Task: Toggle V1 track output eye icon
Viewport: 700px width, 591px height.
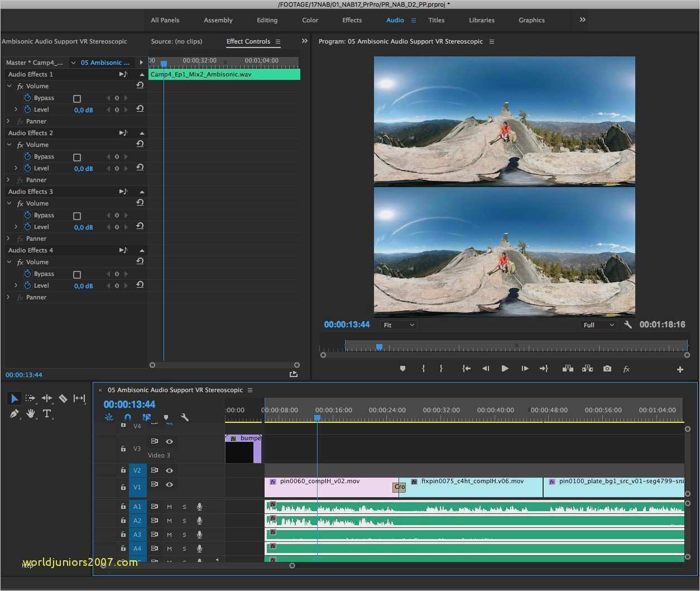Action: pyautogui.click(x=169, y=484)
